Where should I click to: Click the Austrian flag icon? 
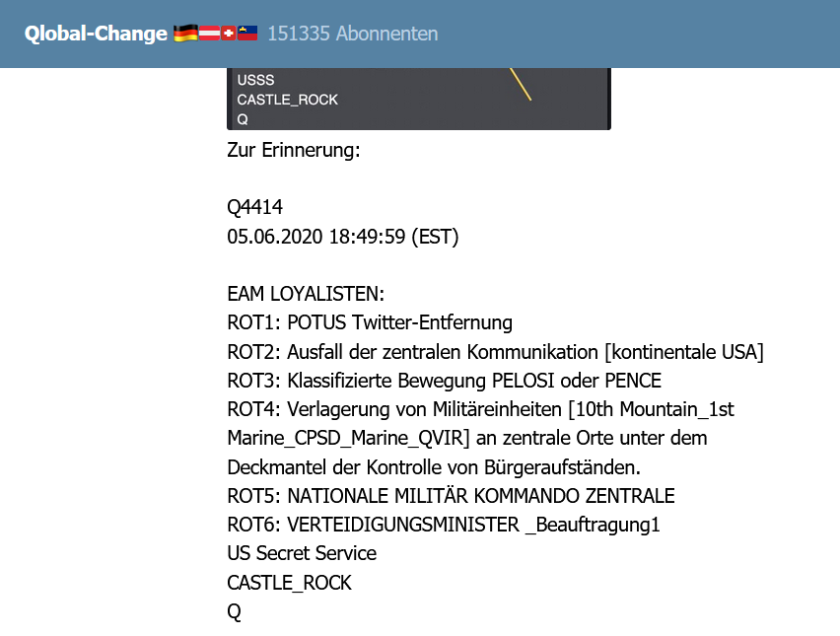pos(210,34)
